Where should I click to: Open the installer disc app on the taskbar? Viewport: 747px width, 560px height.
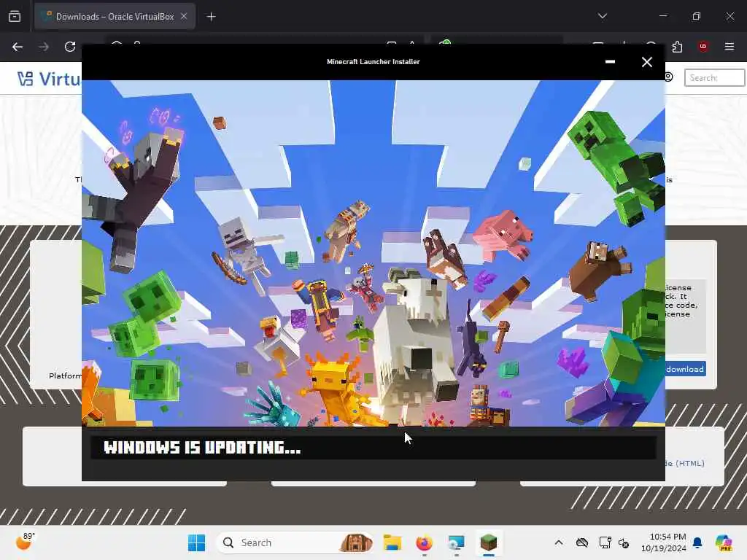click(456, 542)
